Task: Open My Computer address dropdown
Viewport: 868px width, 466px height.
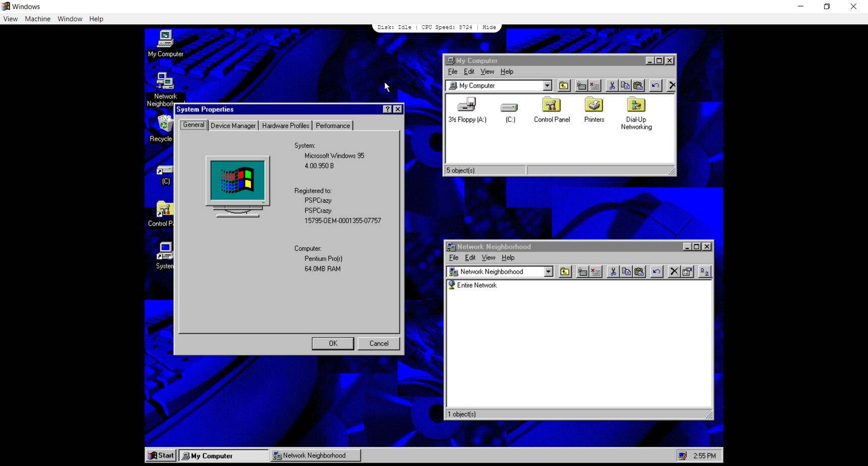Action: point(547,86)
